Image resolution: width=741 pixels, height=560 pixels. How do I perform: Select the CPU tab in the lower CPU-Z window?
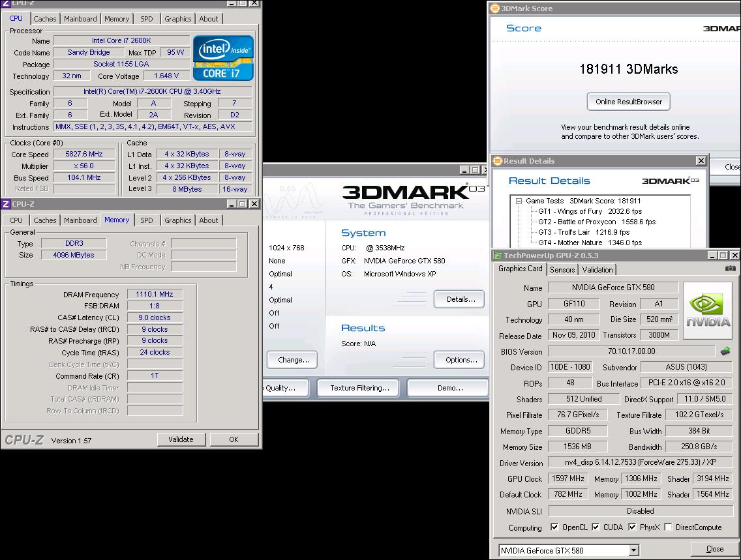point(16,220)
